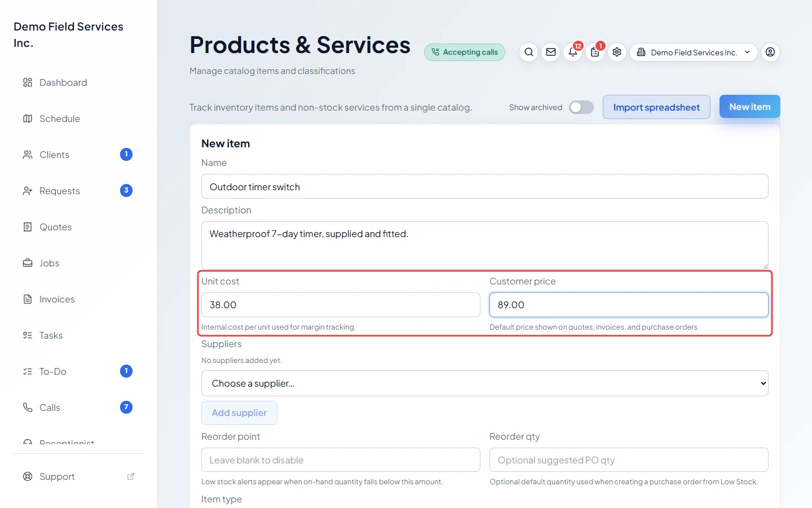The height and width of the screenshot is (508, 812).
Task: Click the Requests person-plus icon in sidebar
Action: coord(28,191)
